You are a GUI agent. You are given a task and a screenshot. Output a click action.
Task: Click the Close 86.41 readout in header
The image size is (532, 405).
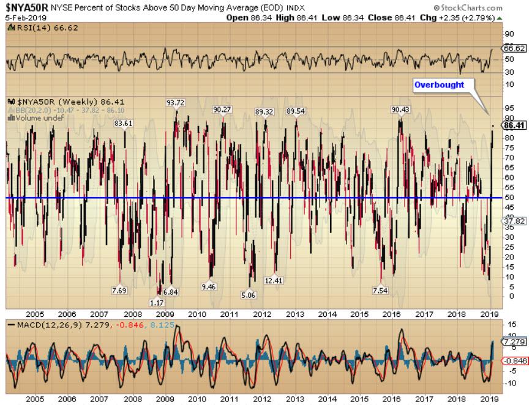point(392,18)
